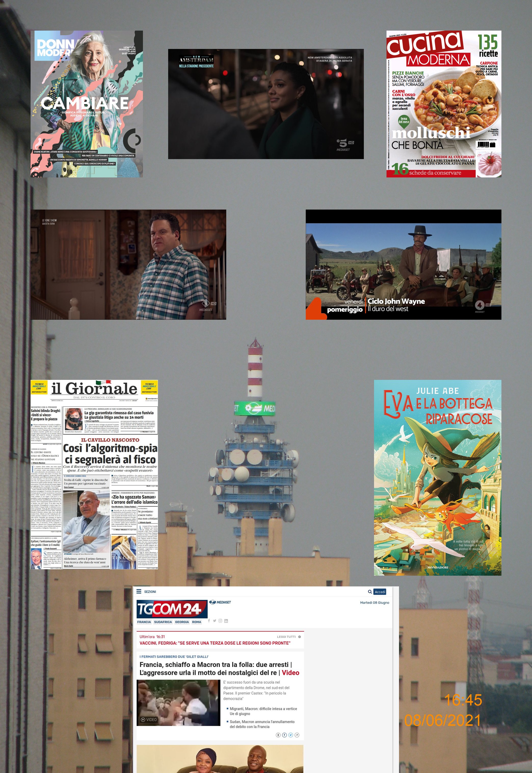This screenshot has height=773, width=532.
Task: Open the Cucina Moderna magazine cover
Action: [x=444, y=104]
